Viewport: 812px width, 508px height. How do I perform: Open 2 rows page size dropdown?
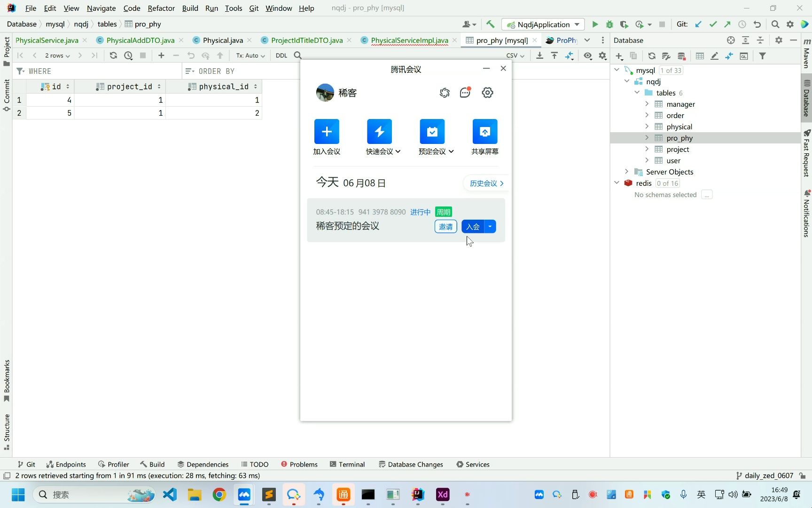tap(57, 56)
